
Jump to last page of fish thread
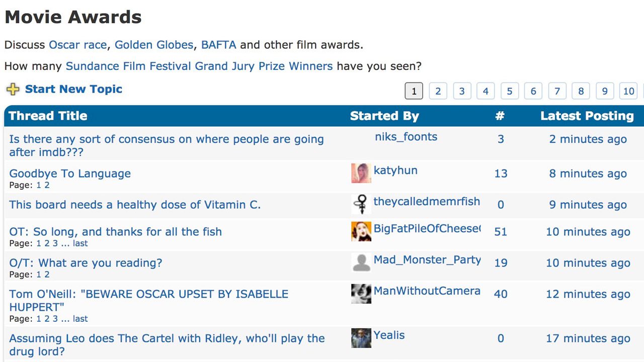pyautogui.click(x=80, y=243)
